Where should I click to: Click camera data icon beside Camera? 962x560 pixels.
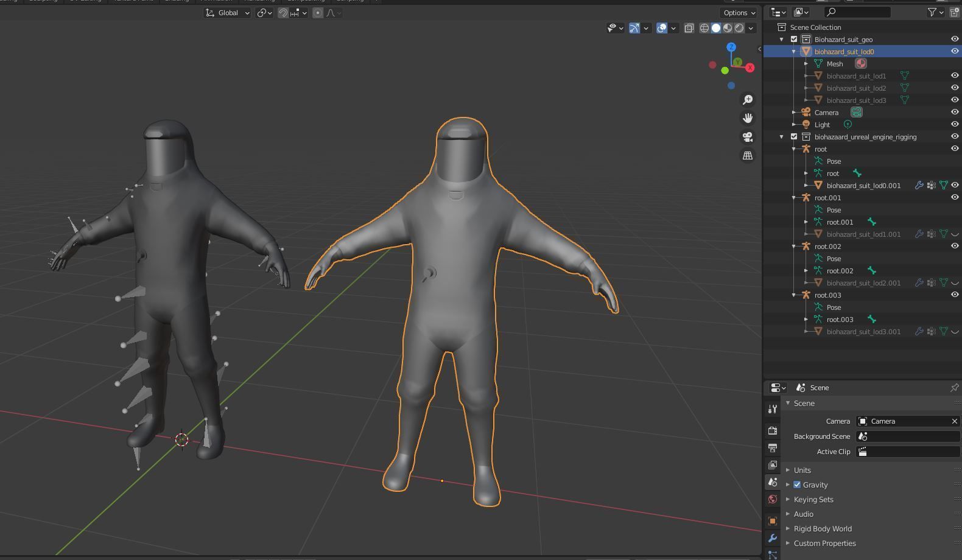tap(857, 112)
